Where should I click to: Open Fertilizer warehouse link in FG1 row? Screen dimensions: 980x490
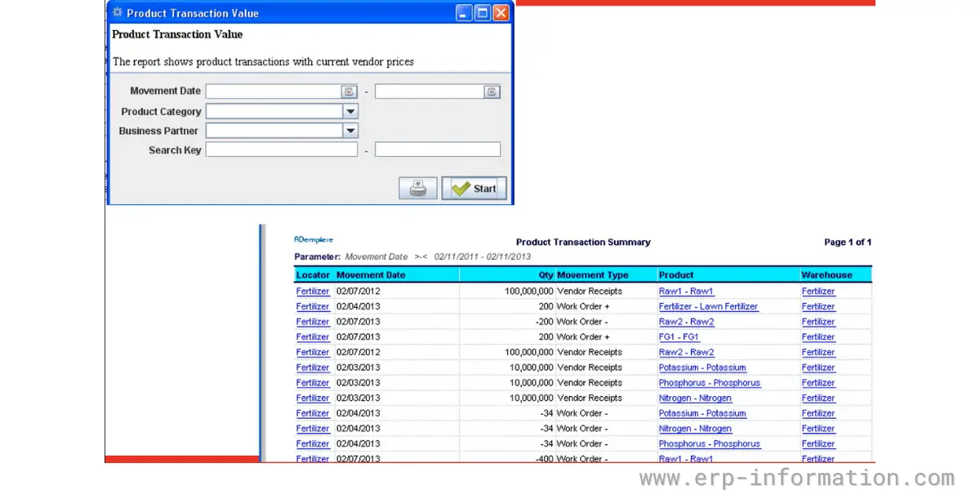pyautogui.click(x=818, y=337)
